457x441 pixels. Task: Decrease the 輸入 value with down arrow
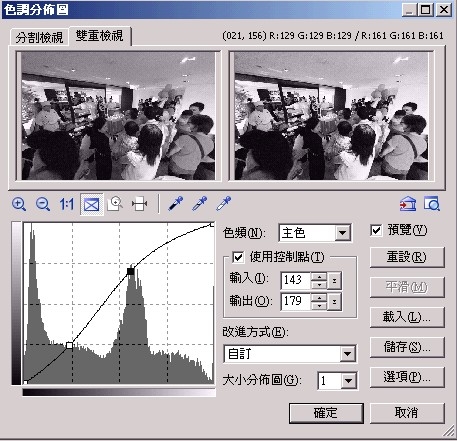coord(319,284)
